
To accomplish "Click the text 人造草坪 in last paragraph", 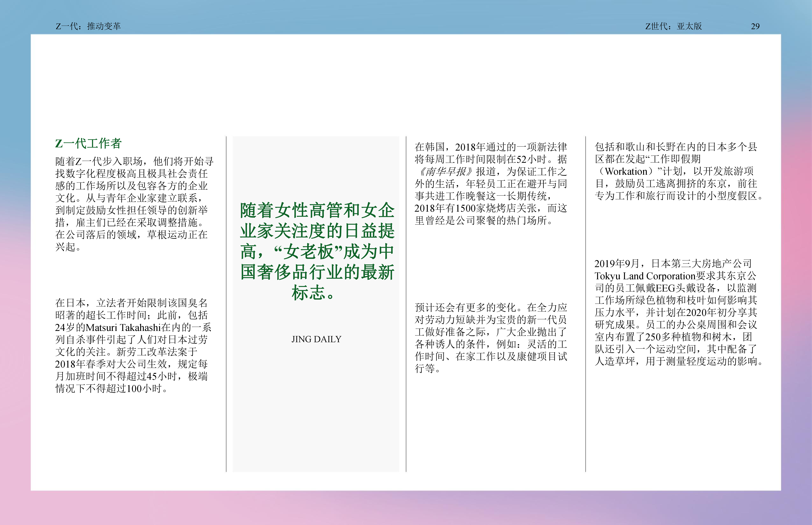I will pyautogui.click(x=615, y=361).
